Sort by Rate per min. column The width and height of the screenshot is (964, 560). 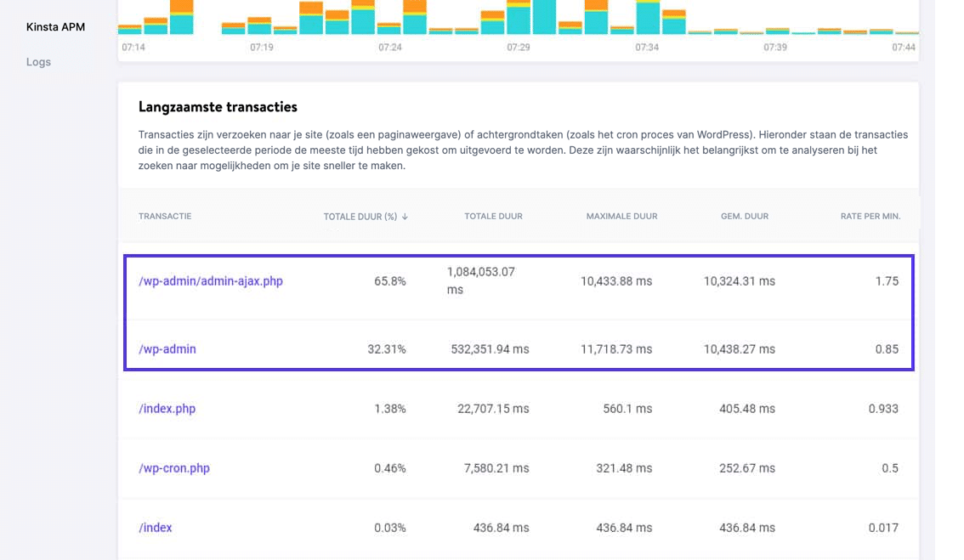(x=869, y=216)
